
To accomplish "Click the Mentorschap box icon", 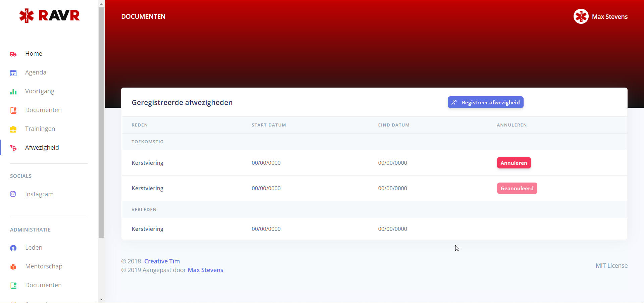I will pos(13,267).
